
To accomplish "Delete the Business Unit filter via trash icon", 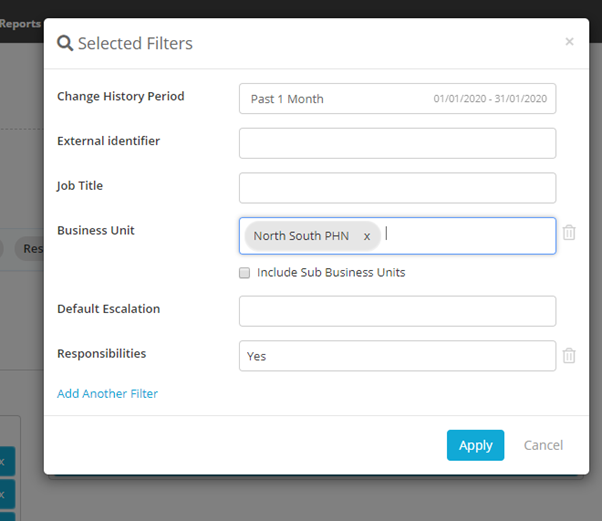I will 569,233.
